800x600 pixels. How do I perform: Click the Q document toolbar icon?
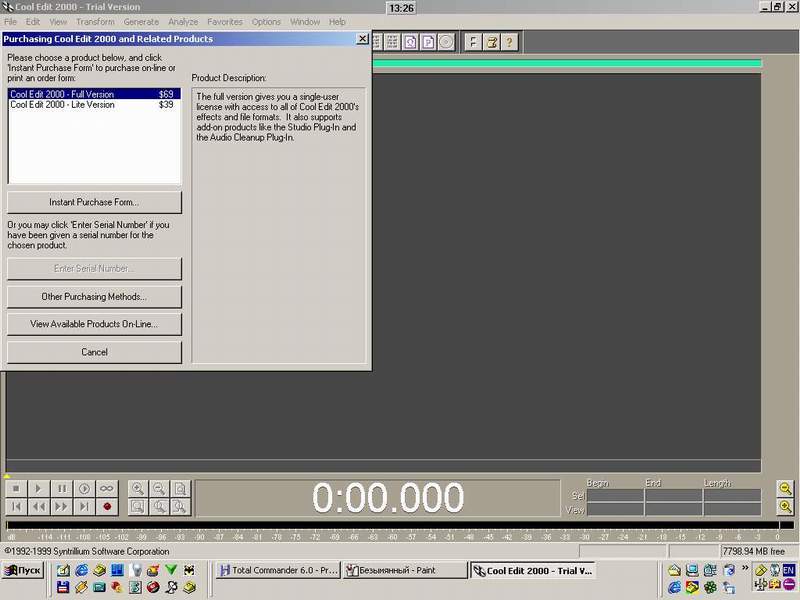[410, 42]
